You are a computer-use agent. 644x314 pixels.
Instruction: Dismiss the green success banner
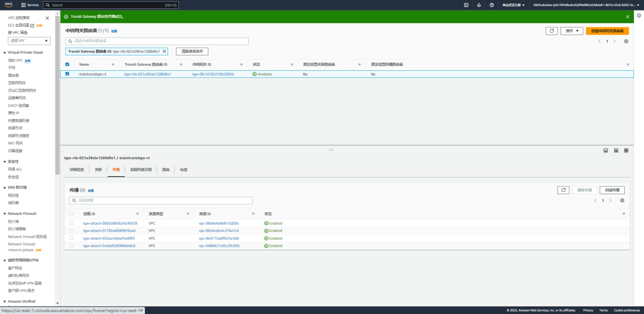point(627,17)
